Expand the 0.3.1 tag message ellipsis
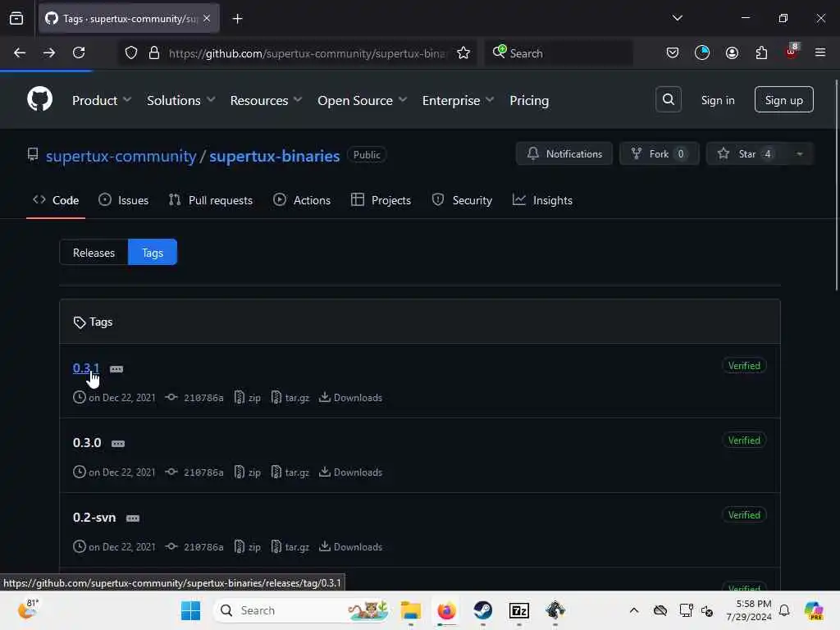The image size is (840, 630). [116, 369]
